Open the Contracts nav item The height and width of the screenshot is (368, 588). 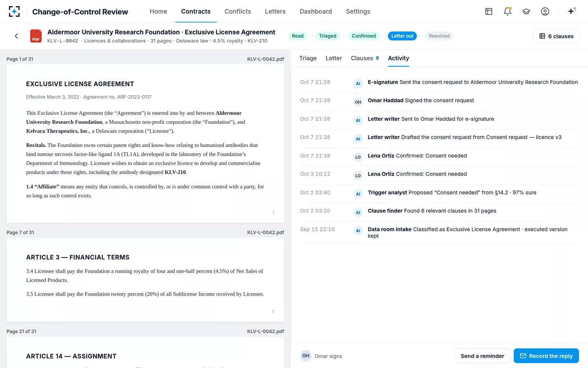[196, 11]
